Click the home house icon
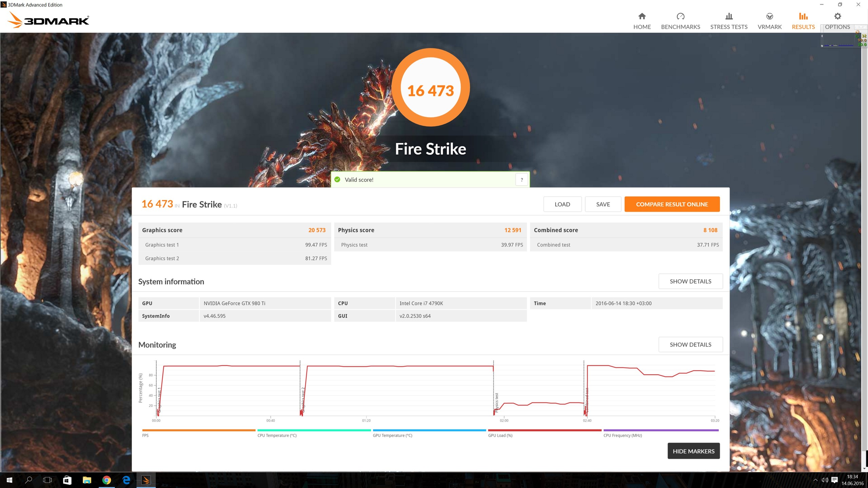This screenshot has height=488, width=868. pyautogui.click(x=642, y=16)
